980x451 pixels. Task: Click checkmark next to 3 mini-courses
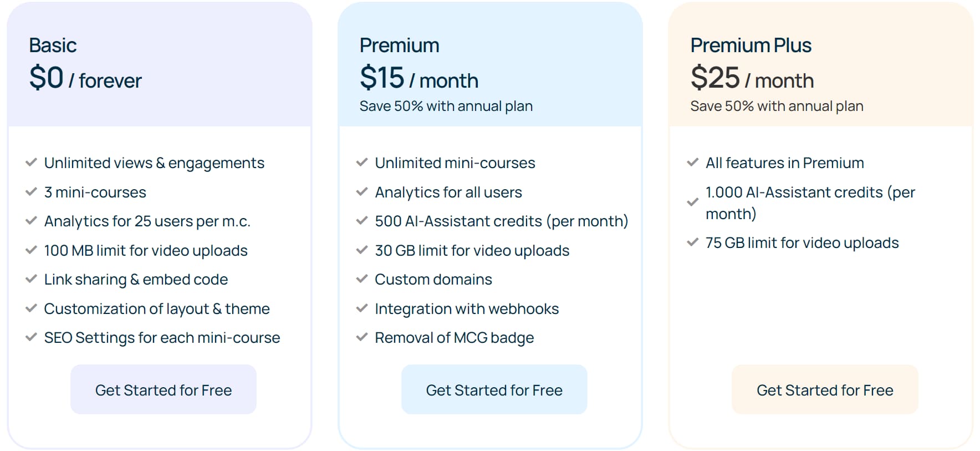pos(32,192)
